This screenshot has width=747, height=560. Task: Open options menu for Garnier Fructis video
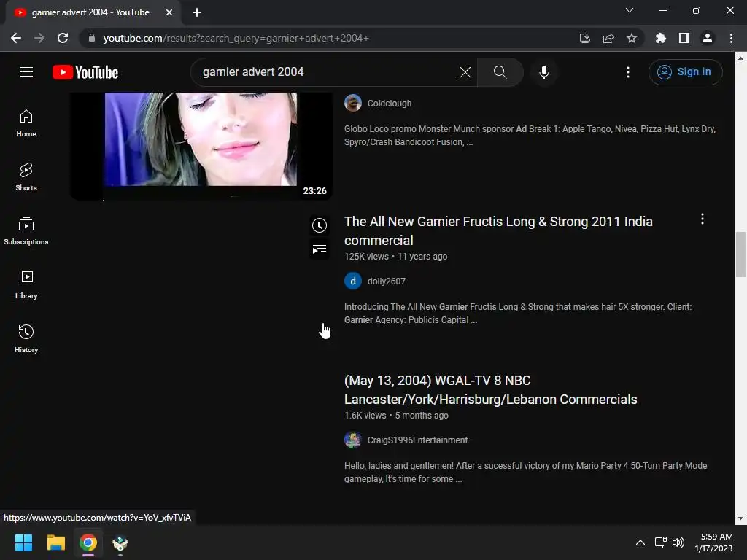click(x=703, y=219)
